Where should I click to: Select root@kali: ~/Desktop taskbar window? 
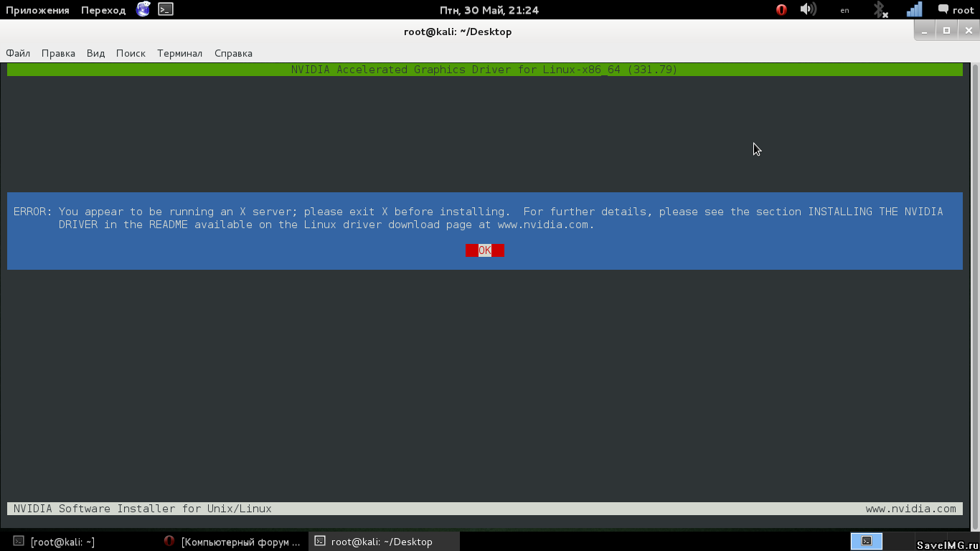384,542
